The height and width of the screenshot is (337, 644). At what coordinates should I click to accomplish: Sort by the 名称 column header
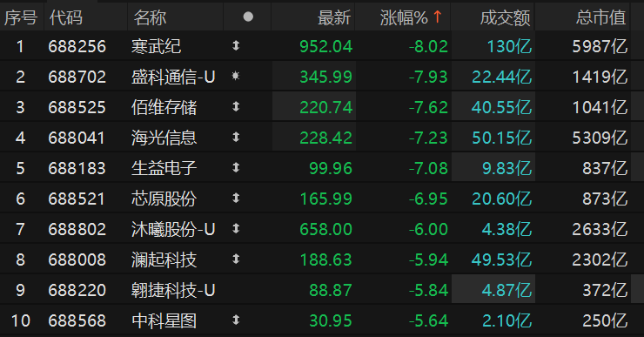tap(150, 17)
